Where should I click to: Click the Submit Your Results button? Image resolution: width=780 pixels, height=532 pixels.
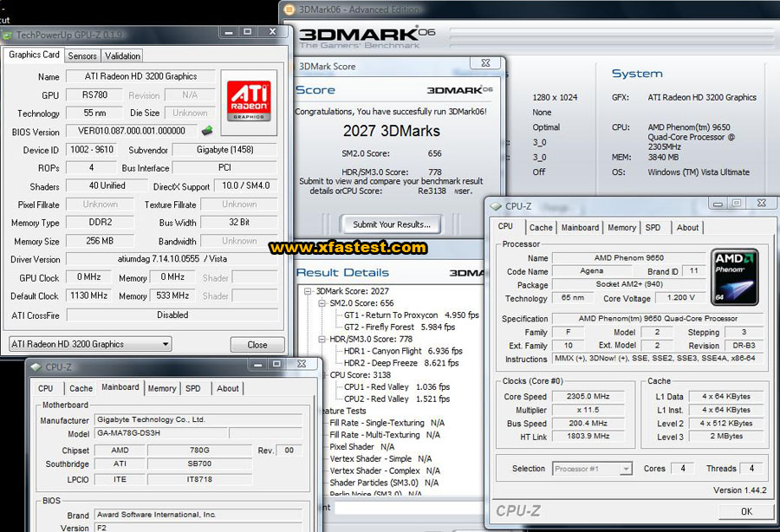tap(392, 224)
